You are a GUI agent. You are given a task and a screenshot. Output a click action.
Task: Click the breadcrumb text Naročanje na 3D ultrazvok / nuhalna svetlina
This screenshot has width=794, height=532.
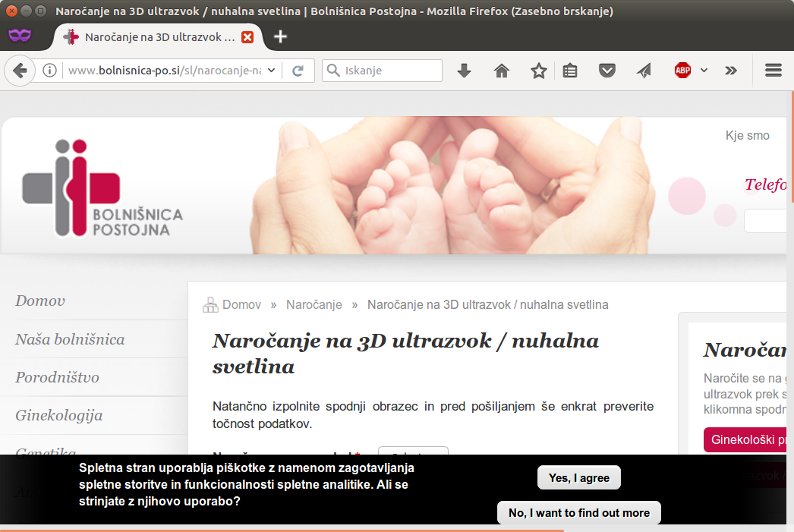487,305
